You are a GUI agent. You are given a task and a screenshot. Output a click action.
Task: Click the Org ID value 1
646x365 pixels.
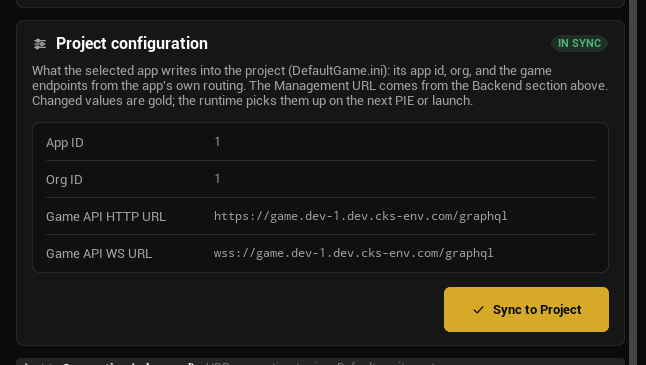coord(217,179)
